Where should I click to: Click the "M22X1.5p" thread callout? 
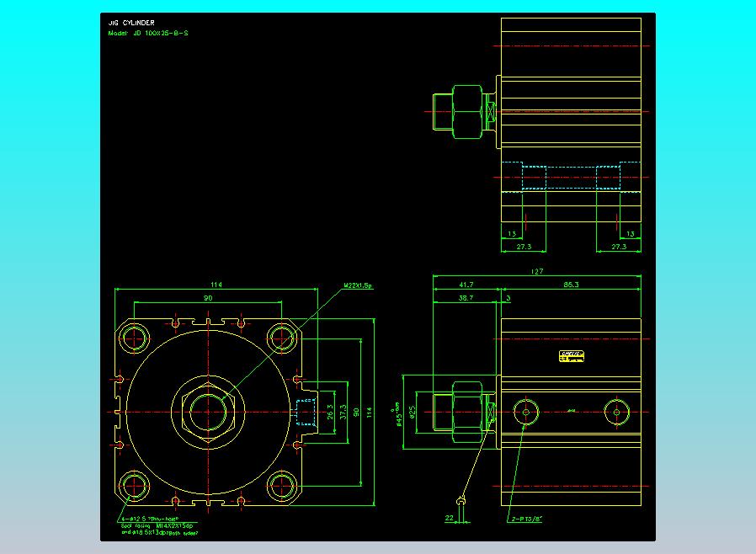pyautogui.click(x=359, y=285)
